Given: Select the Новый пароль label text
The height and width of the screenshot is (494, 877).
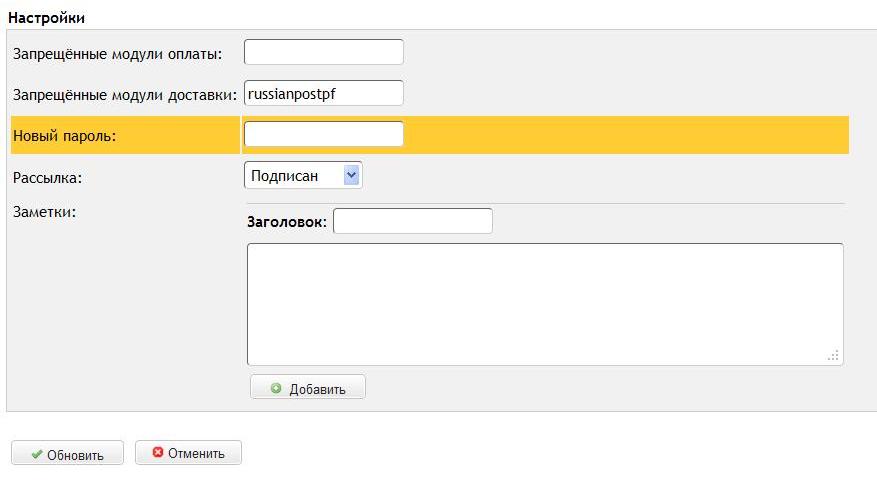Looking at the screenshot, I should tap(65, 136).
